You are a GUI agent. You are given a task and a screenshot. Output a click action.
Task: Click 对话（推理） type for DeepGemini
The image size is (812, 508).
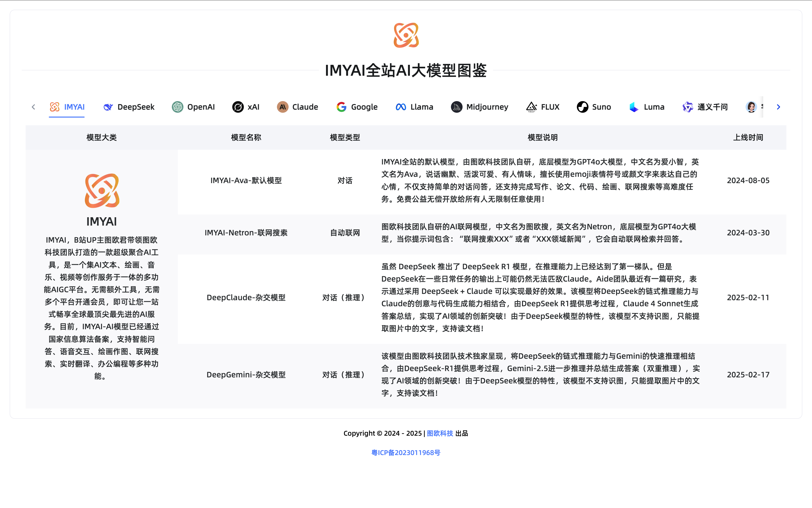pos(345,375)
